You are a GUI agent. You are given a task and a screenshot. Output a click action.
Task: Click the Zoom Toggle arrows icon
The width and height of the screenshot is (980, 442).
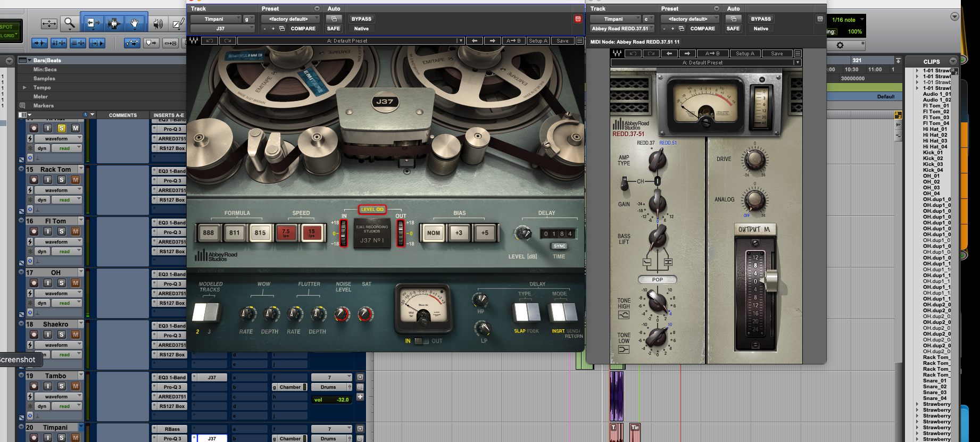click(49, 23)
